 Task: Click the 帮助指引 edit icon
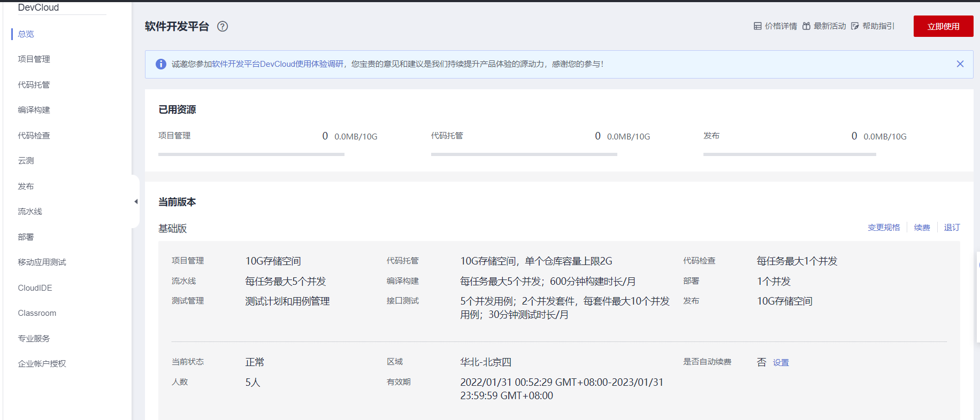pos(855,26)
